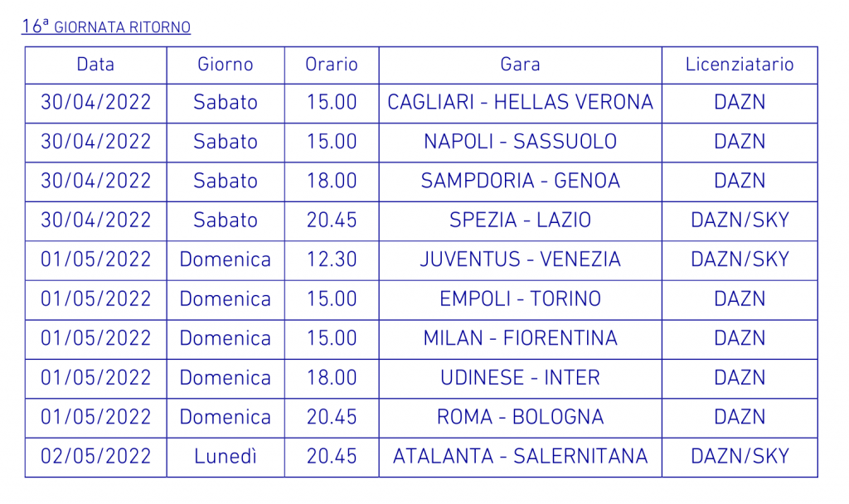This screenshot has width=849, height=504.
Task: Click the Gara column header
Action: [521, 65]
